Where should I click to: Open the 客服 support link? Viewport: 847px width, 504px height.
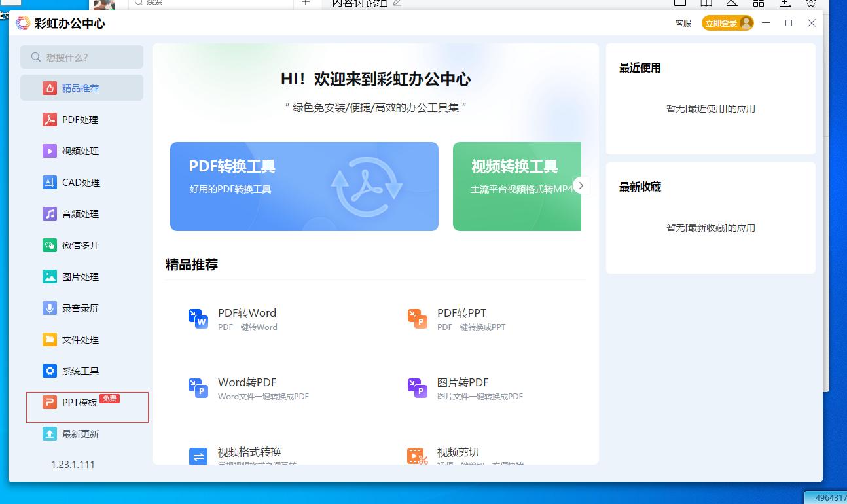(683, 22)
